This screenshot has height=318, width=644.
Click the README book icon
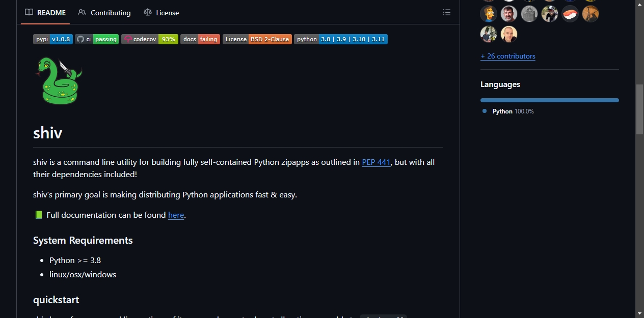click(29, 12)
